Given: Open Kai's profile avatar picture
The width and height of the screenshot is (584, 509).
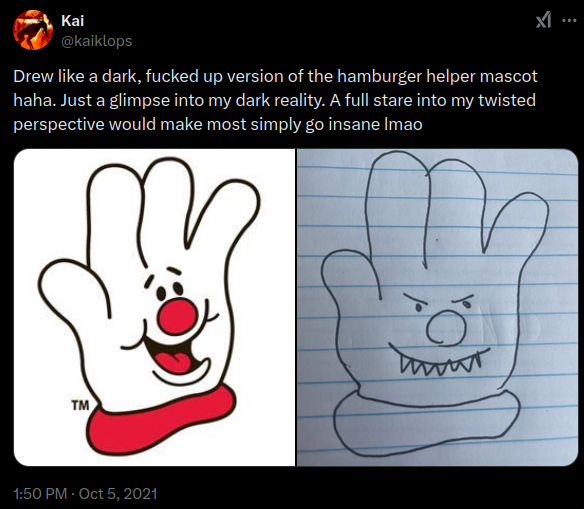Looking at the screenshot, I should tap(33, 30).
